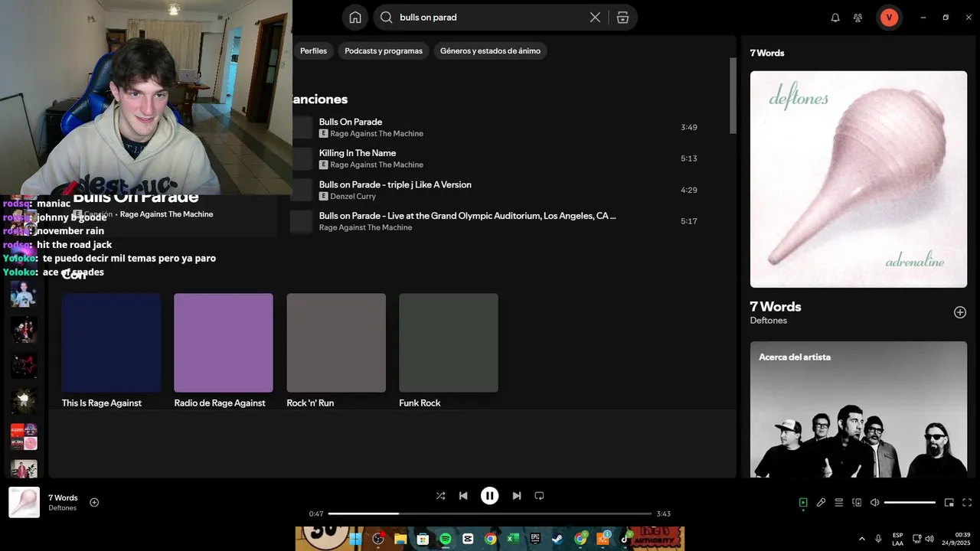This screenshot has height=551, width=980.
Task: Open the 7 Words title in the right panel
Action: click(776, 307)
